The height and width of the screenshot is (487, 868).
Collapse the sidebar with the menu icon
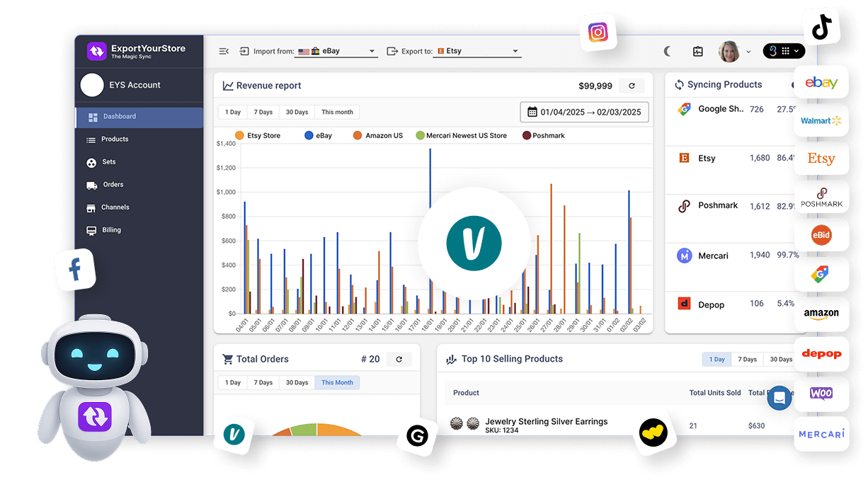click(224, 51)
